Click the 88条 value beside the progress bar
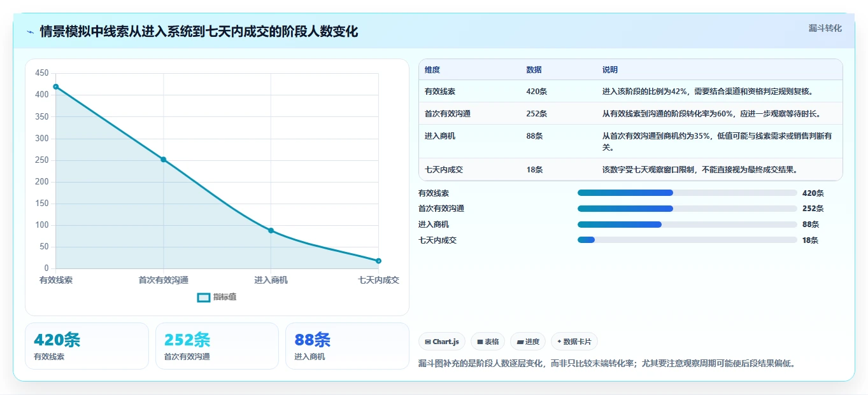 click(x=811, y=225)
